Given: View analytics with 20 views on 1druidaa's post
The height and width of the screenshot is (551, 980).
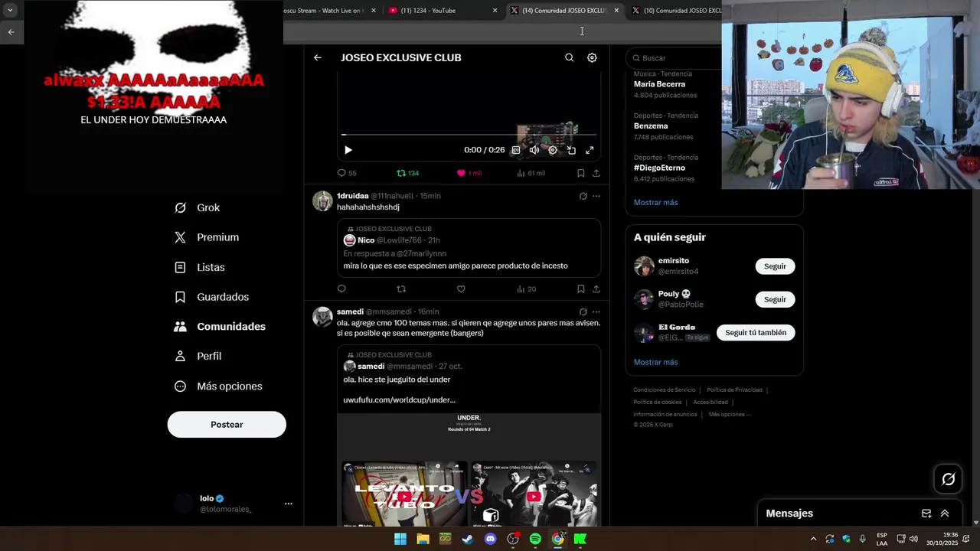Looking at the screenshot, I should (x=526, y=289).
